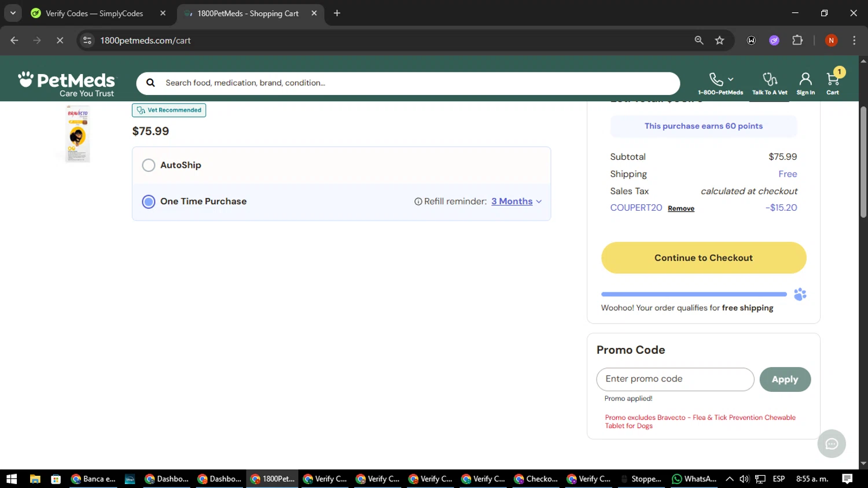Click the 8:55 a. m. clock
Screen dimensions: 868x488
812,479
